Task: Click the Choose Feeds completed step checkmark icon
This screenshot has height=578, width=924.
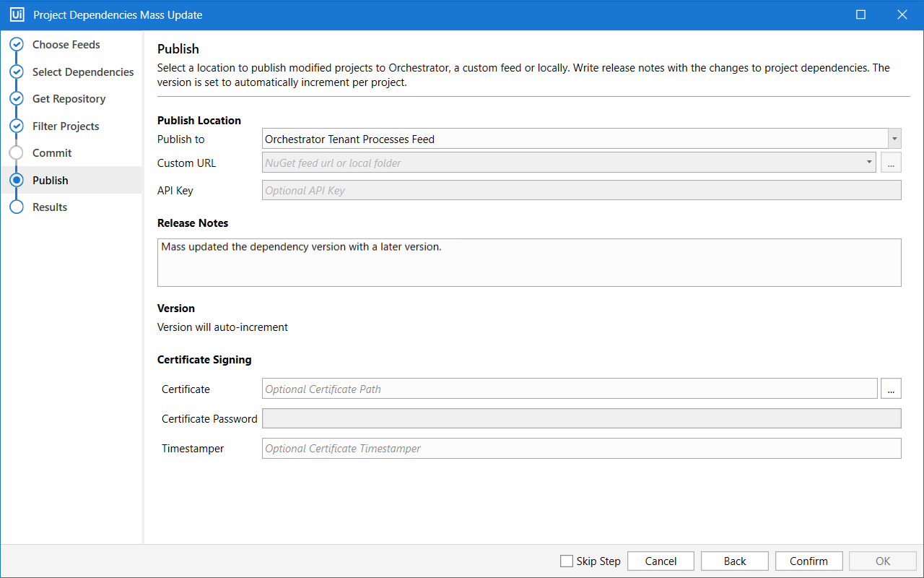Action: click(16, 45)
